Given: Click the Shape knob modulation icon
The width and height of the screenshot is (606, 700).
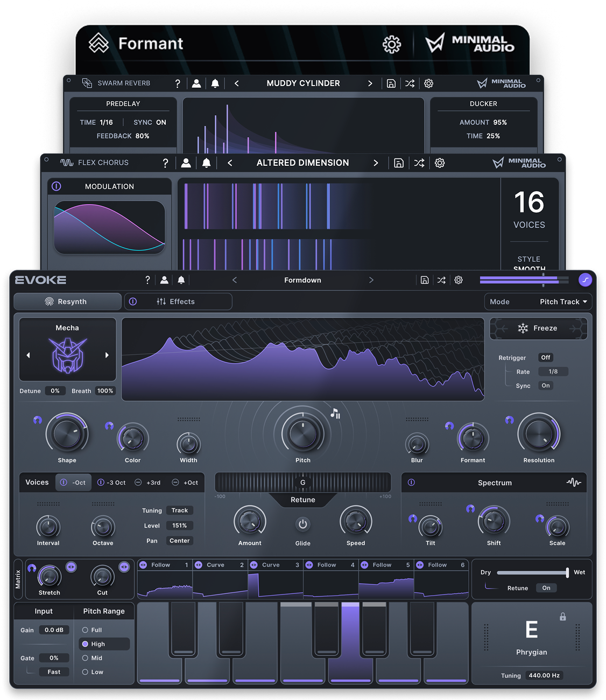Looking at the screenshot, I should click(x=38, y=420).
